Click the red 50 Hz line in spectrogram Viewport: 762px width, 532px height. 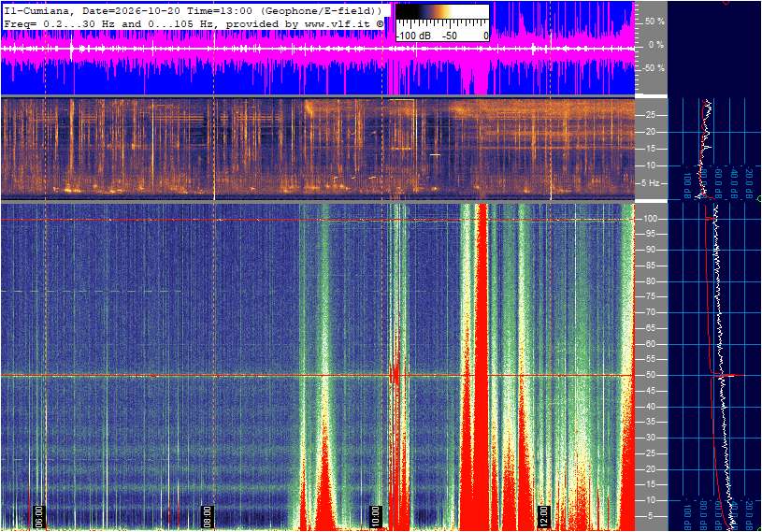pyautogui.click(x=317, y=375)
